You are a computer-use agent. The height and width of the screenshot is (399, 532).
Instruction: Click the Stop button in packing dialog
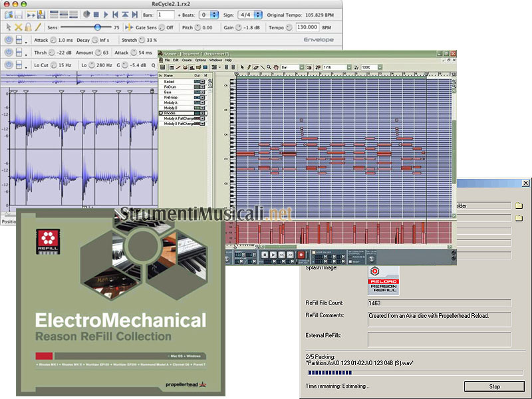494,386
